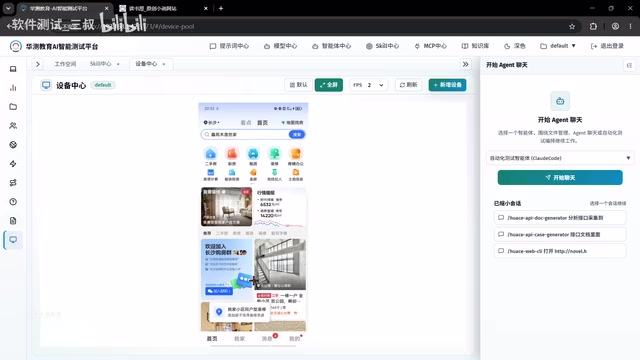Viewport: 640px width, 360px height.
Task: Open 智能体中心 in the top menu
Action: point(331,46)
